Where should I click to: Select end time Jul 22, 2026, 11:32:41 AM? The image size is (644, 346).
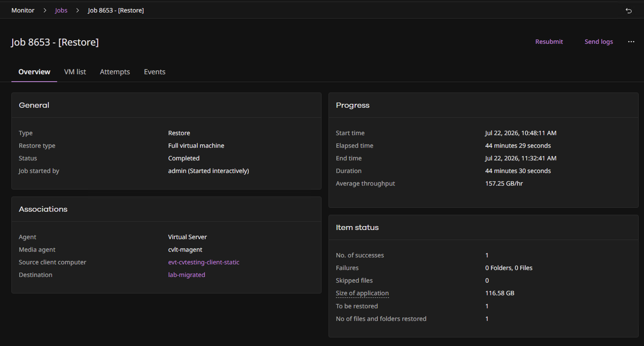(520, 158)
